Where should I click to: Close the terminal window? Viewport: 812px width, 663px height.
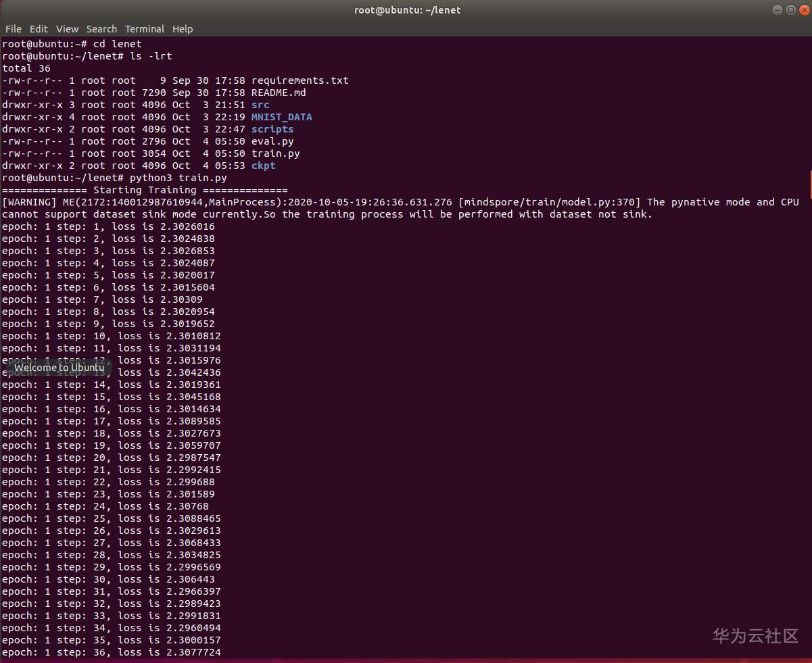(x=803, y=9)
